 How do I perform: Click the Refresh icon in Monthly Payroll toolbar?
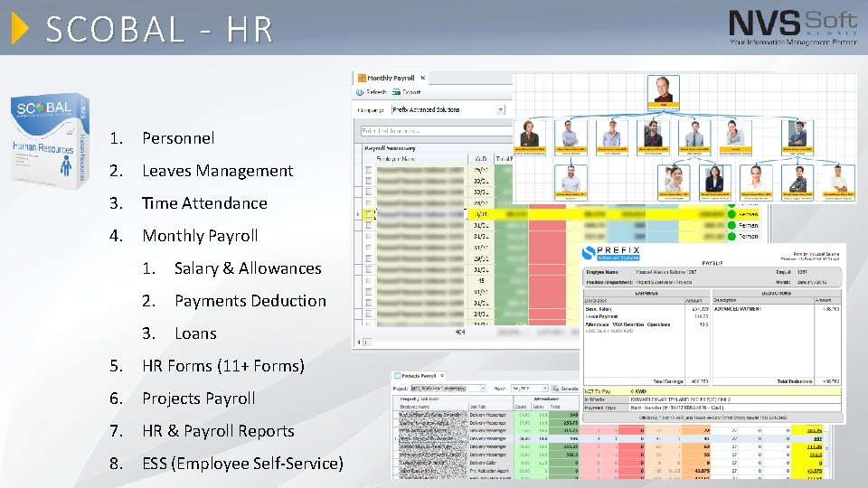tap(360, 92)
